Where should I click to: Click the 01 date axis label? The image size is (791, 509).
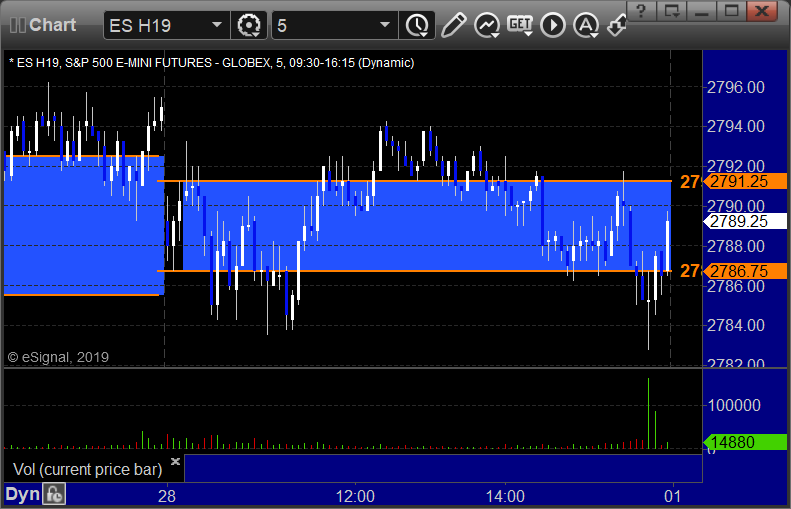[672, 496]
